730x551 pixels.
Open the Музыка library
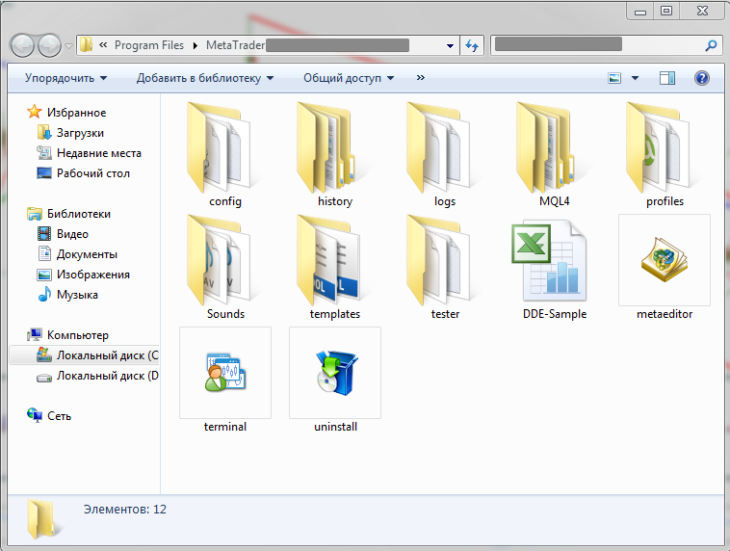(x=68, y=295)
